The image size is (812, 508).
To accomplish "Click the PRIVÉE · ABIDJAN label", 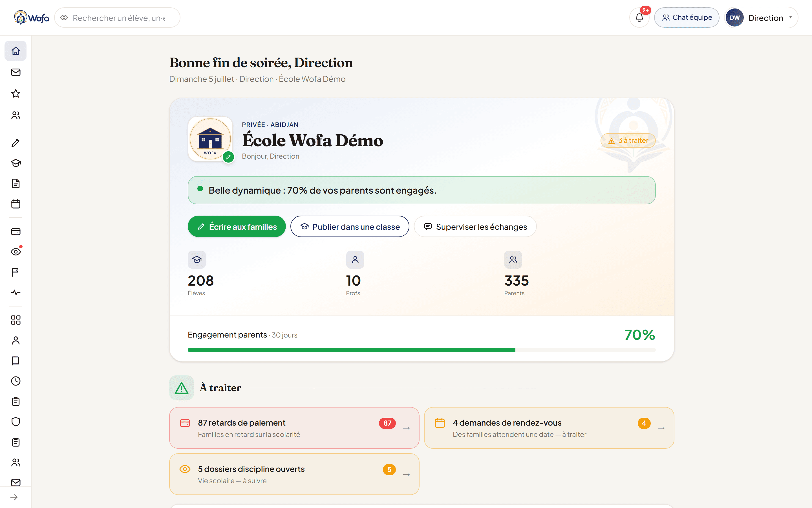I will (x=270, y=125).
